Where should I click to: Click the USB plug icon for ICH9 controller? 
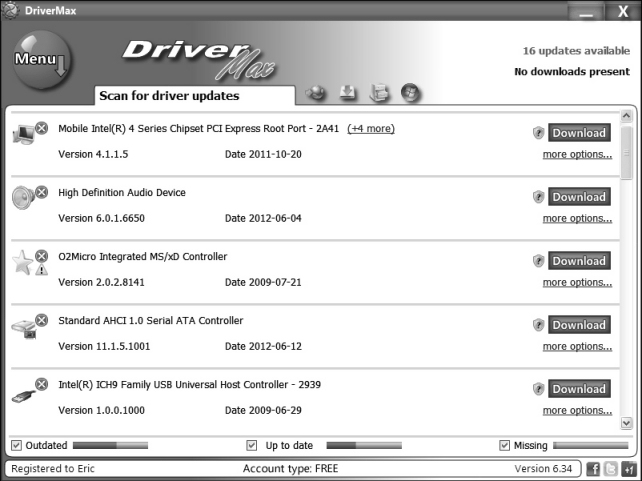pyautogui.click(x=23, y=395)
